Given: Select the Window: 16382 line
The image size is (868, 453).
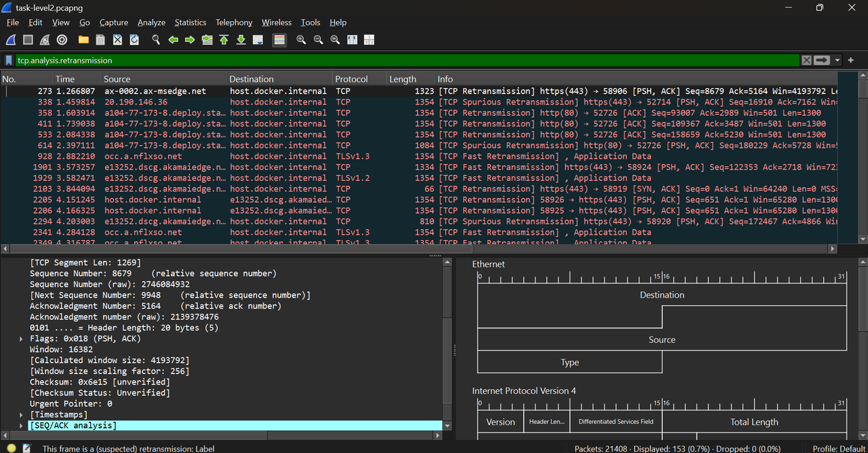Looking at the screenshot, I should pos(61,349).
